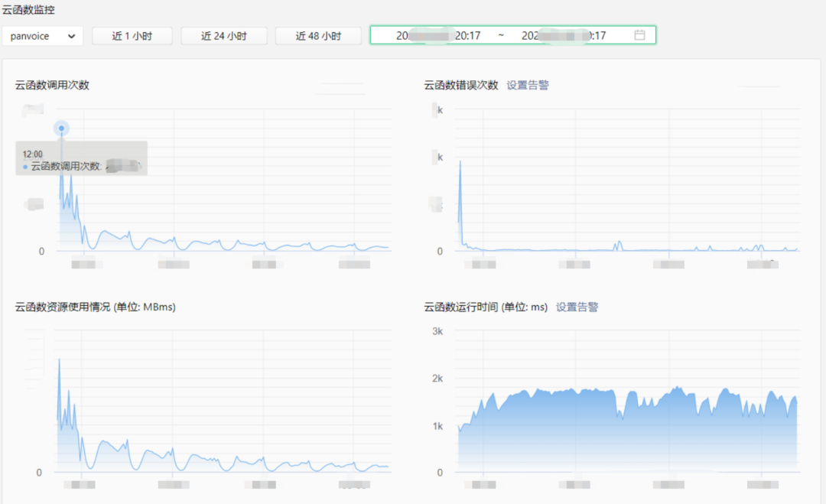Click the 1k axis label on runtime chart
Image resolution: width=826 pixels, height=504 pixels.
click(437, 425)
